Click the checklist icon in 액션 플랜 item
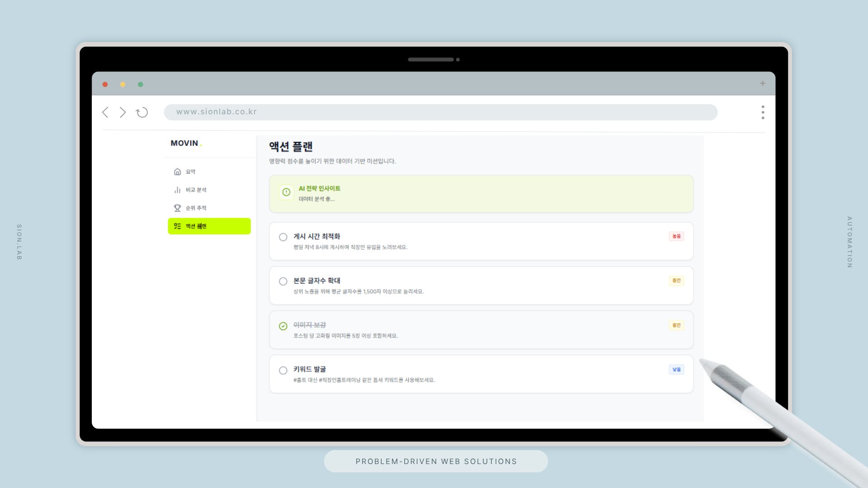Viewport: 868px width, 488px height. tap(177, 226)
